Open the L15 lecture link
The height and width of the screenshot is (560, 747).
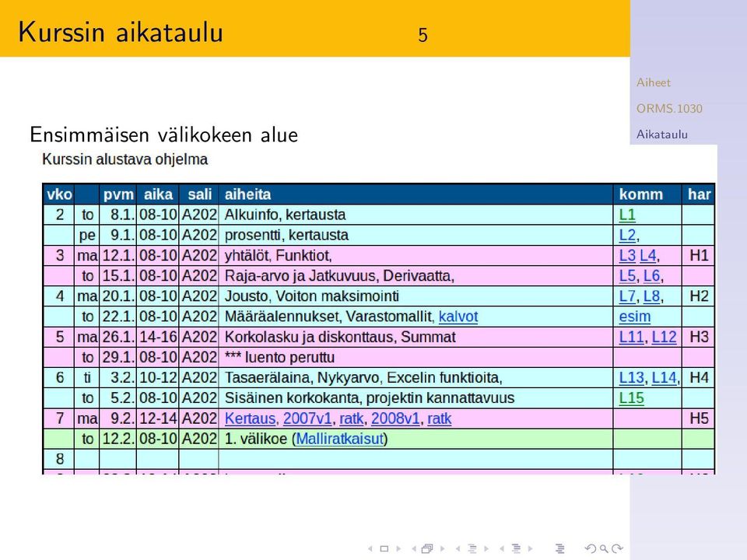[631, 398]
